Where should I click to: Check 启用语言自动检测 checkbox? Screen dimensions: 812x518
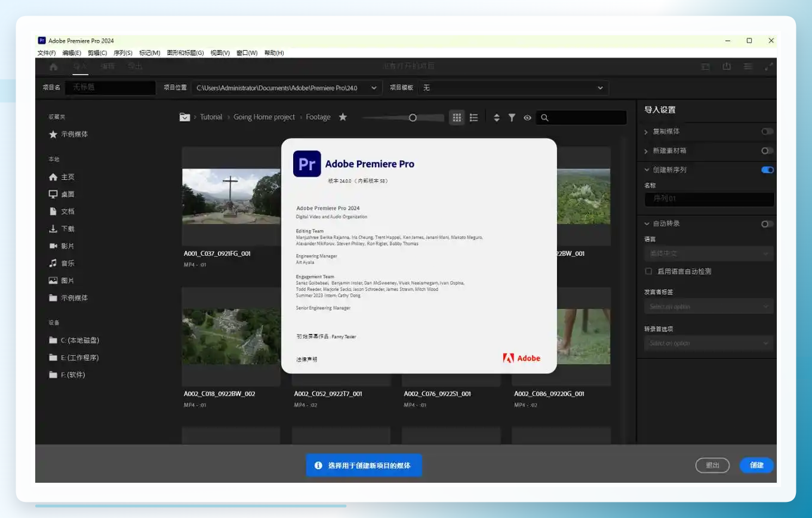click(648, 271)
